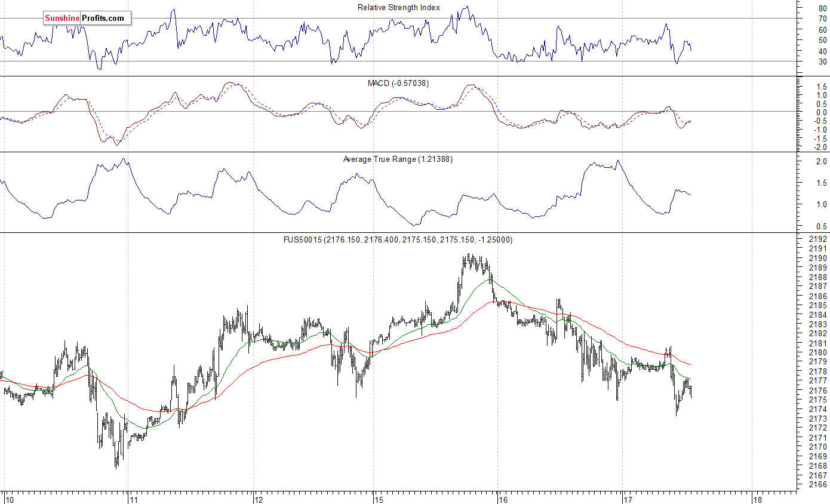Click date label 15 on the time axis
The width and height of the screenshot is (830, 504).
(x=379, y=499)
